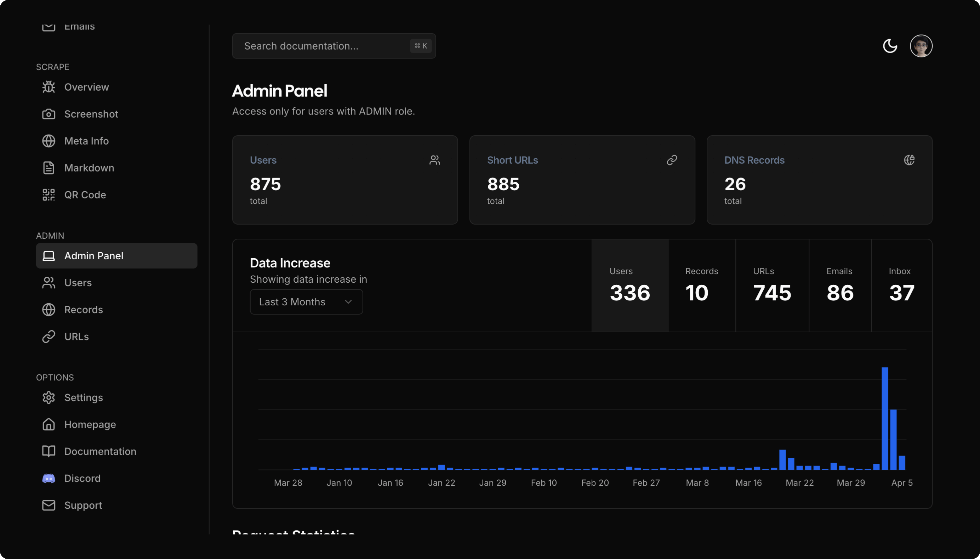This screenshot has height=559, width=980.
Task: Select the Inbox data tab
Action: coord(901,286)
